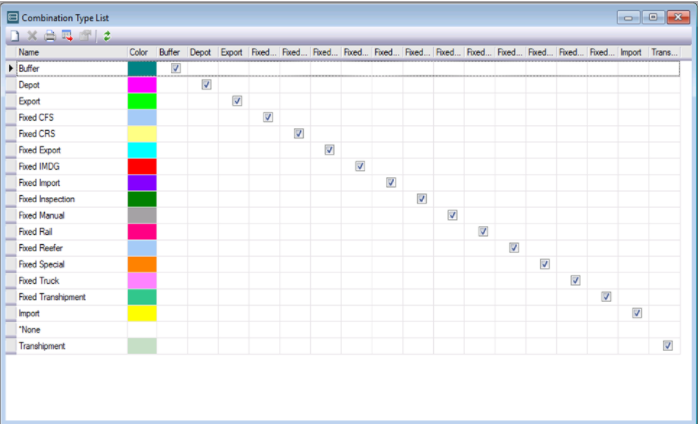
Task: Select the yellow Import color swatch
Action: click(x=142, y=313)
